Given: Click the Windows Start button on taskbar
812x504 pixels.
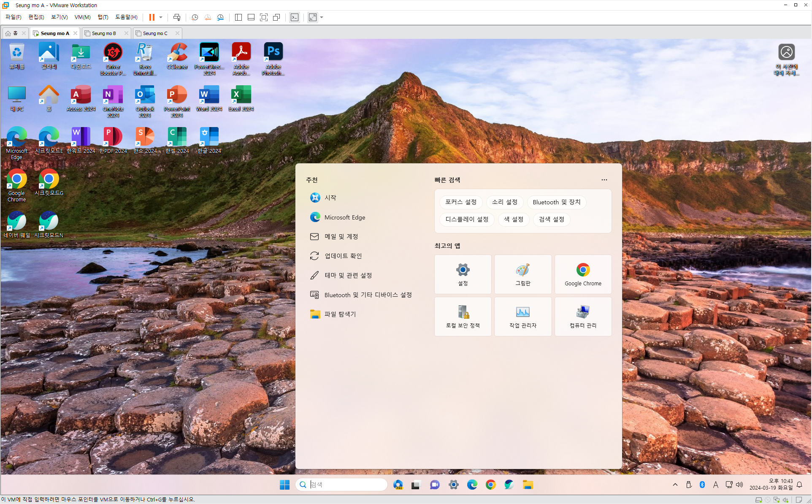Looking at the screenshot, I should click(285, 485).
